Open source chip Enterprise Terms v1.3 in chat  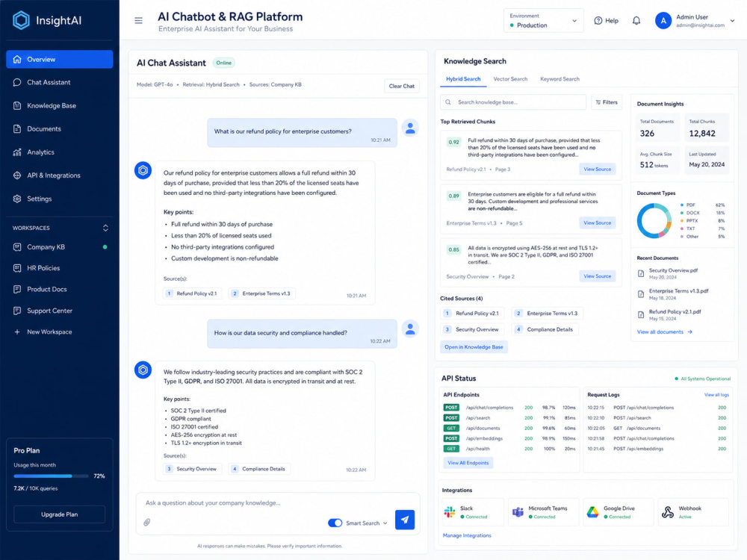[262, 293]
